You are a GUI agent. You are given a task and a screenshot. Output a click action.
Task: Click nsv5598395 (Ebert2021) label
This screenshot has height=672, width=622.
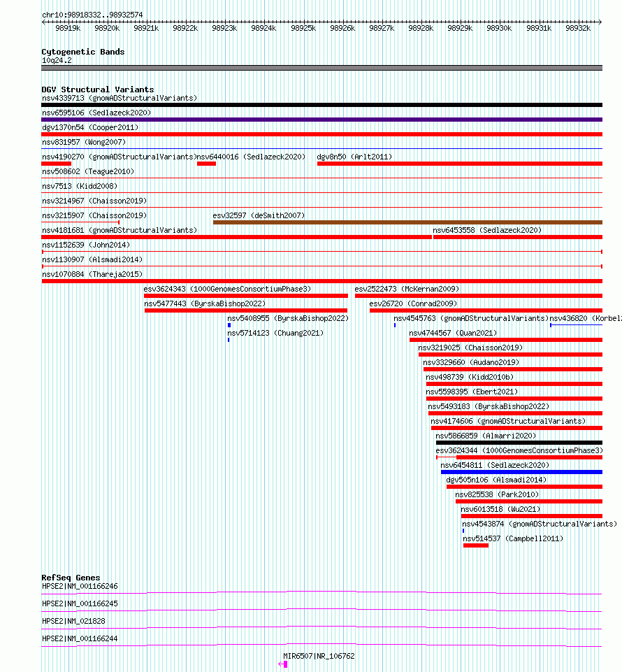(x=472, y=392)
